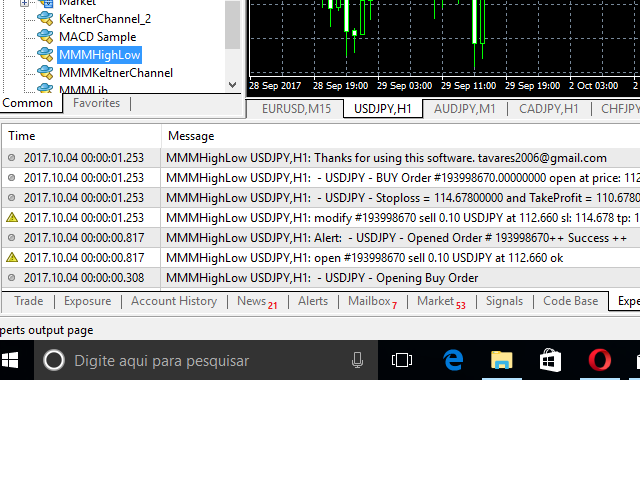Screen dimensions: 640x480
Task: Open Microsoft Store from taskbar
Action: tap(550, 360)
